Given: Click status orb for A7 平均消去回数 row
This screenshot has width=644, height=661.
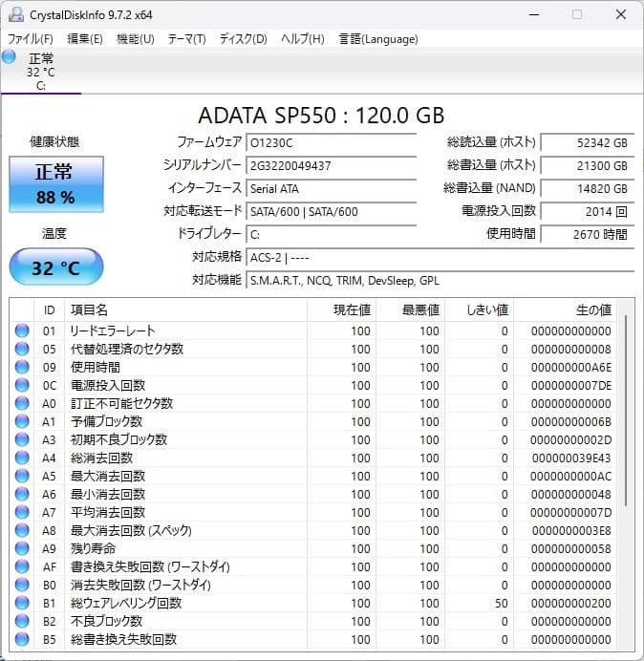Looking at the screenshot, I should click(22, 512).
